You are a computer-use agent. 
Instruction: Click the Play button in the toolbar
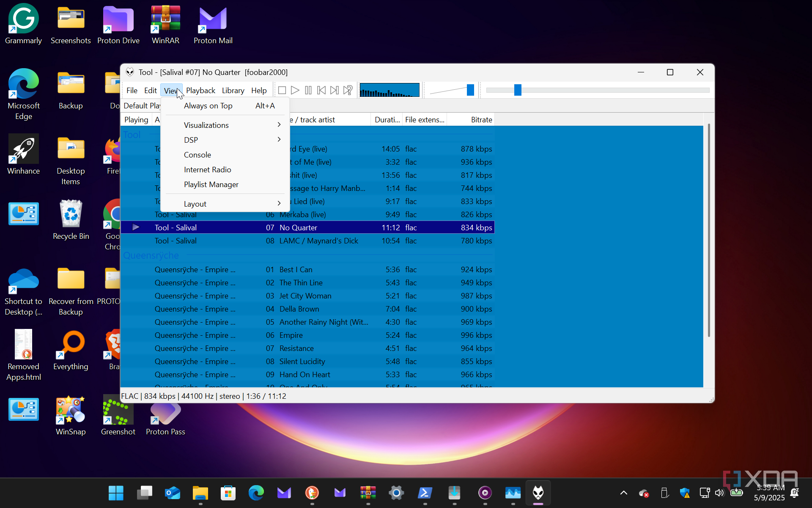pyautogui.click(x=295, y=90)
